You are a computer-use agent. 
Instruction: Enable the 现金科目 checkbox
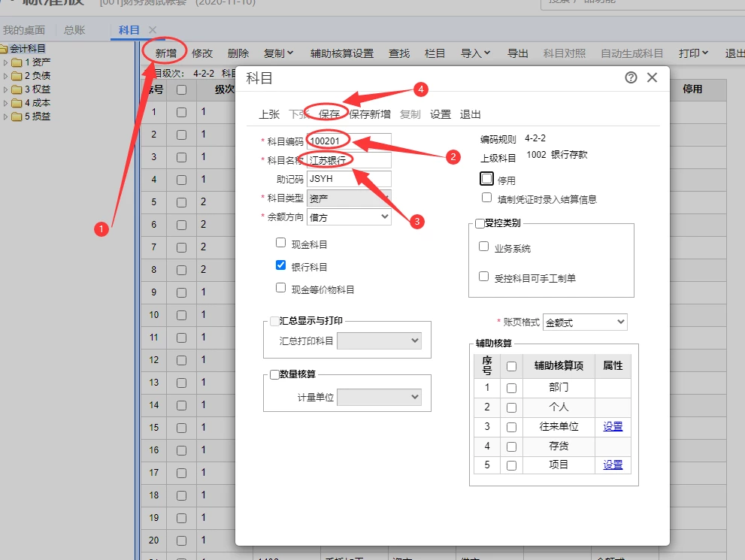[281, 243]
